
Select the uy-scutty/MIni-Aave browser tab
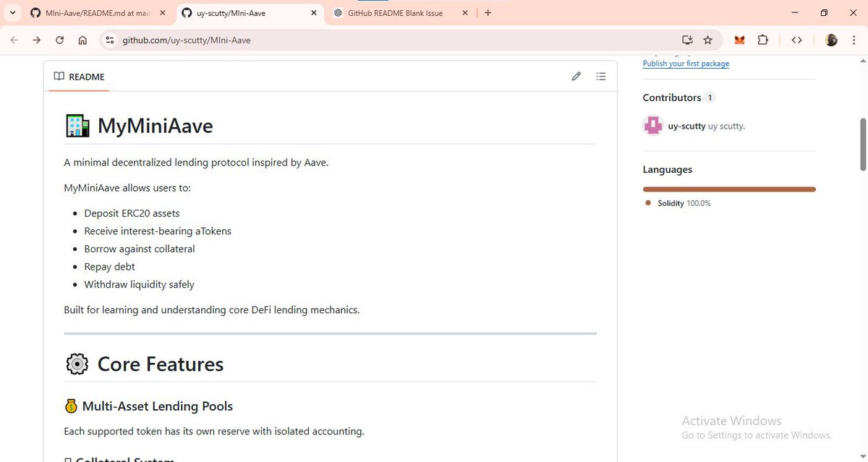pyautogui.click(x=248, y=13)
